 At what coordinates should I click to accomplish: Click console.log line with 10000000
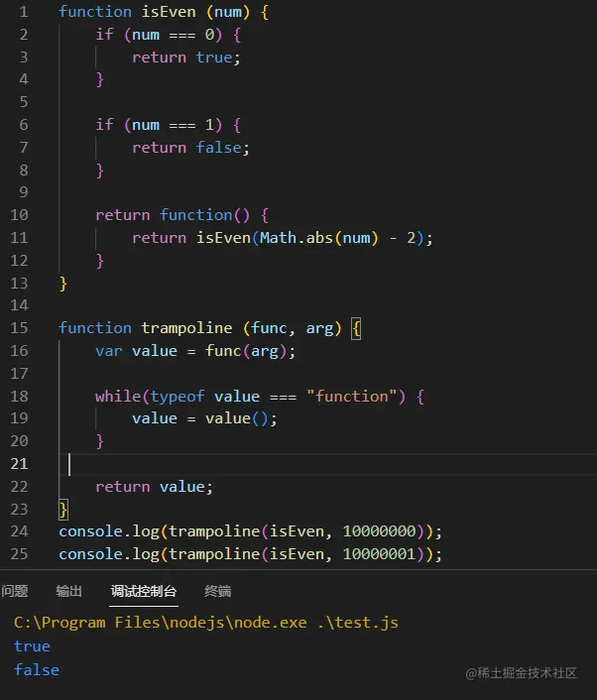pyautogui.click(x=250, y=530)
